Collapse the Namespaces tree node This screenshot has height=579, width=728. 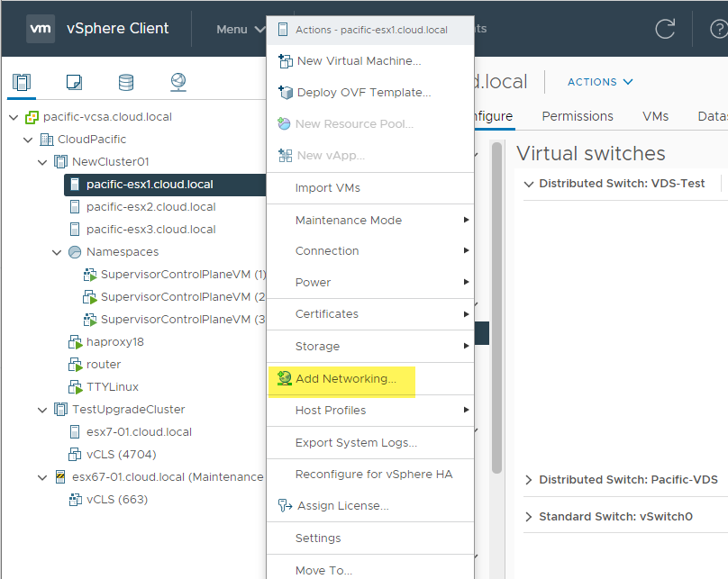point(57,252)
